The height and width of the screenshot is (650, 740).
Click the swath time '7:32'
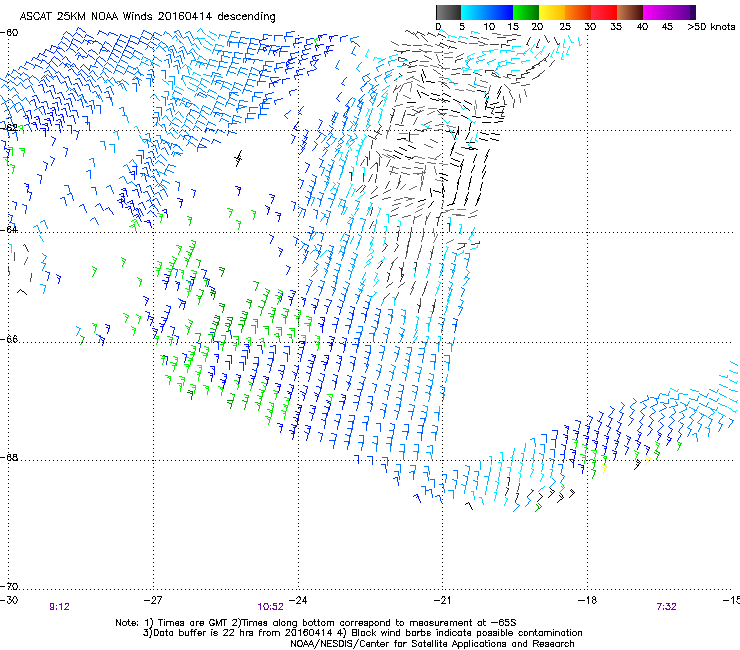pos(666,607)
